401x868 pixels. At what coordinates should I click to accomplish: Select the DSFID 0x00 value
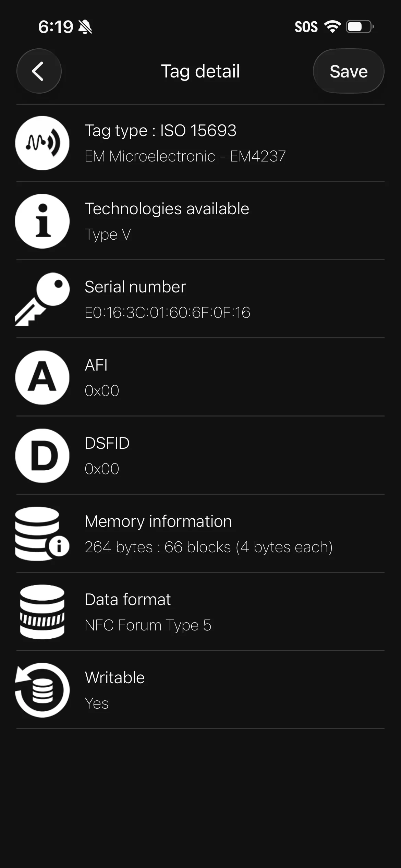click(x=102, y=469)
